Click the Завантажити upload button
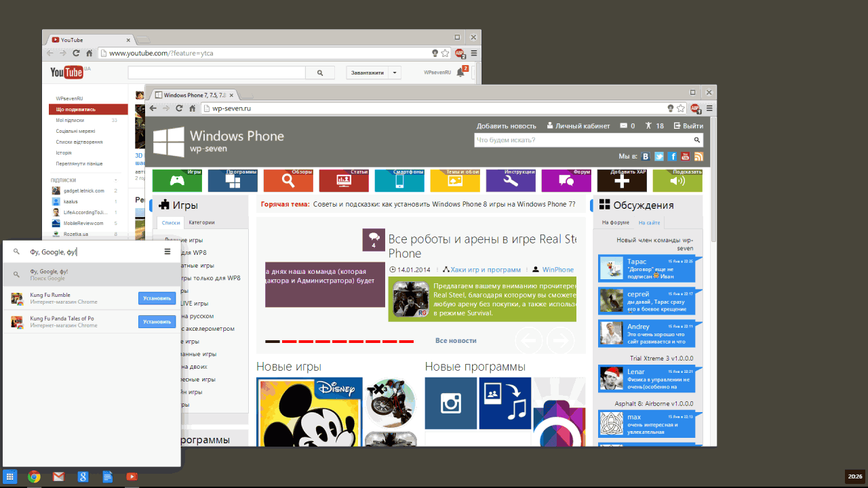 coord(368,73)
